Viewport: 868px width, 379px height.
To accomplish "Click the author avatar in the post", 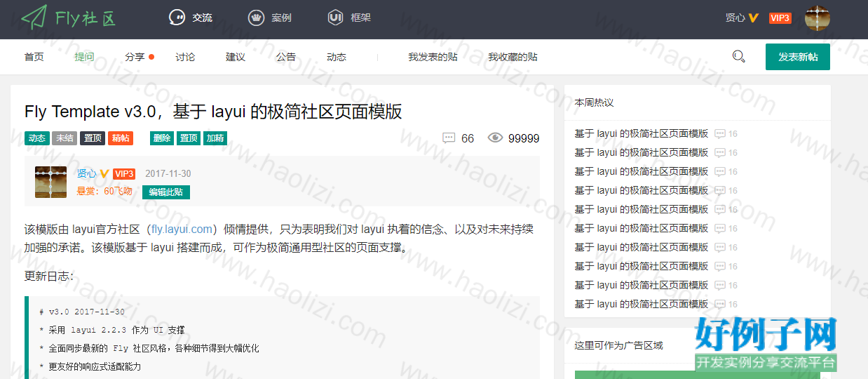I will [50, 182].
